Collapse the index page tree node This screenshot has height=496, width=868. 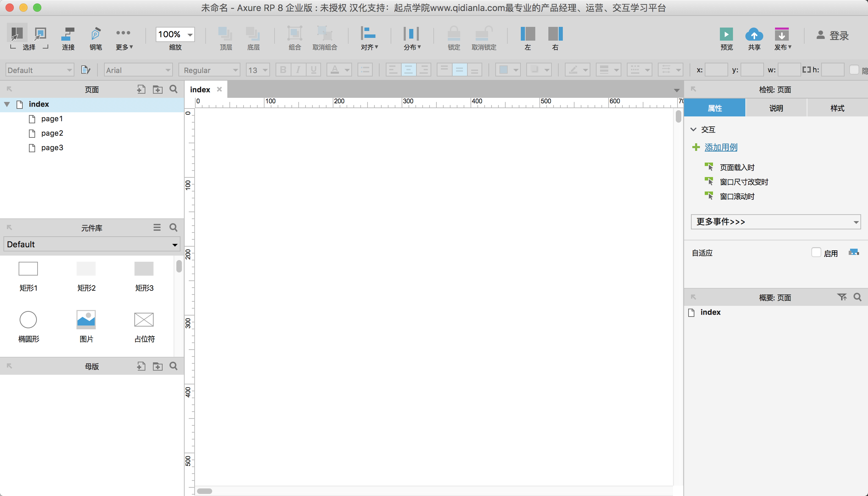(x=7, y=104)
